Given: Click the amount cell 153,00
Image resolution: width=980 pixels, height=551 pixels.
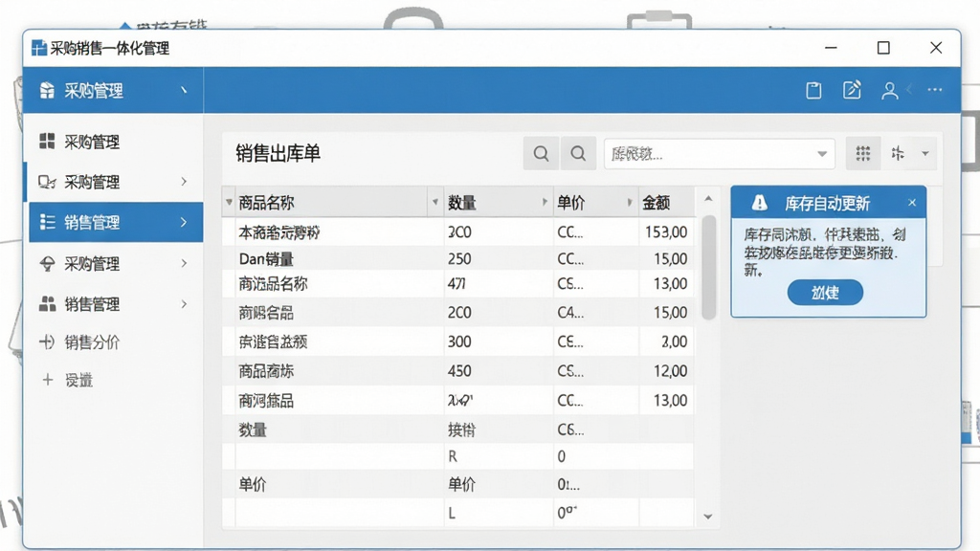Looking at the screenshot, I should tap(666, 231).
